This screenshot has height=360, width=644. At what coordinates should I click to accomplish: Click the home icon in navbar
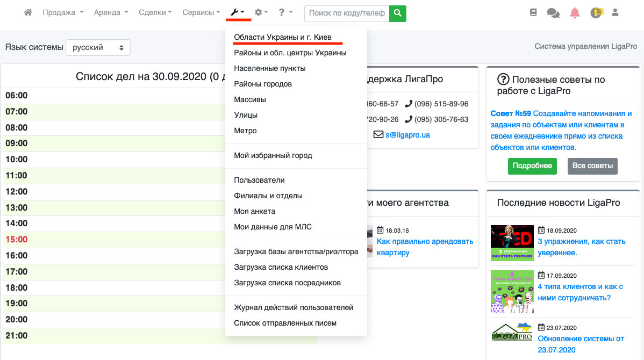coord(28,12)
